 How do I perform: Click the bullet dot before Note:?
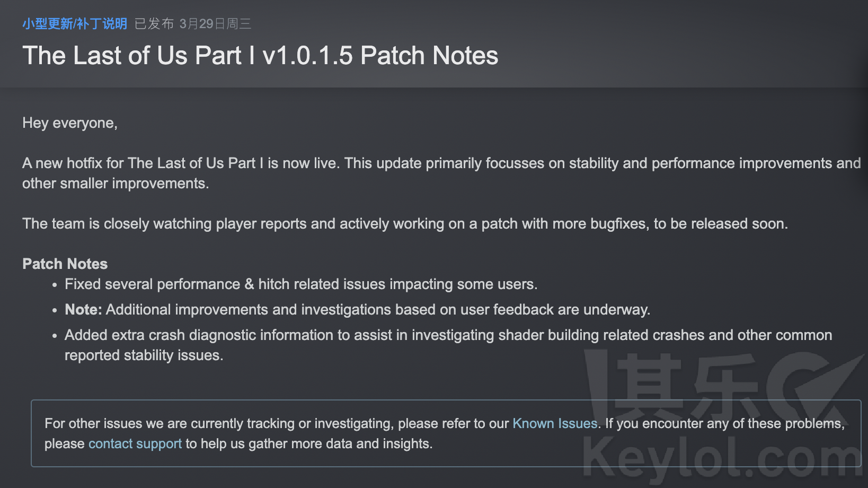55,311
